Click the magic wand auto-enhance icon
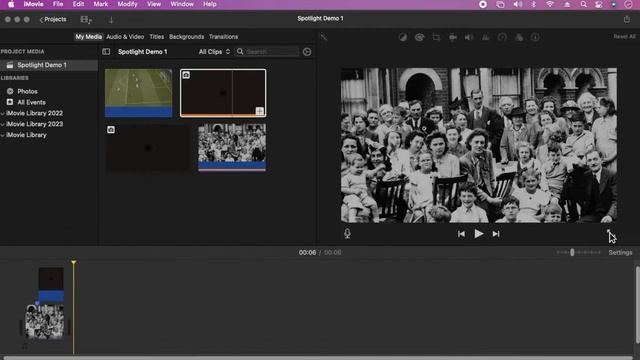Viewport: 640px width, 360px height. pyautogui.click(x=323, y=37)
